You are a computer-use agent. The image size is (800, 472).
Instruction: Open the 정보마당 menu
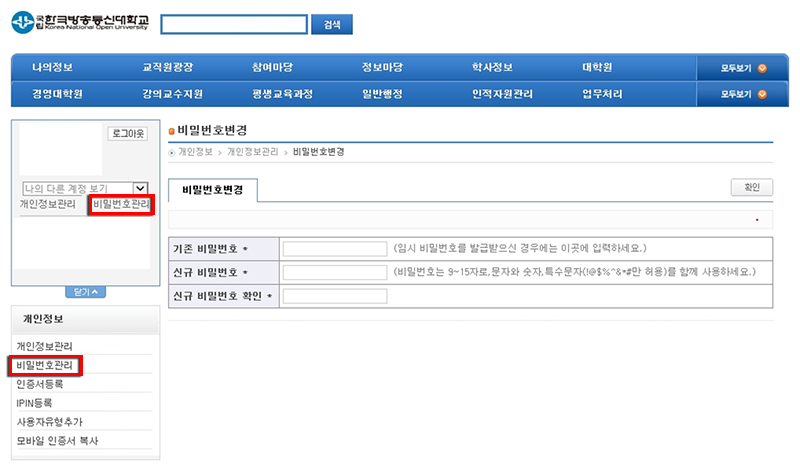pos(382,67)
